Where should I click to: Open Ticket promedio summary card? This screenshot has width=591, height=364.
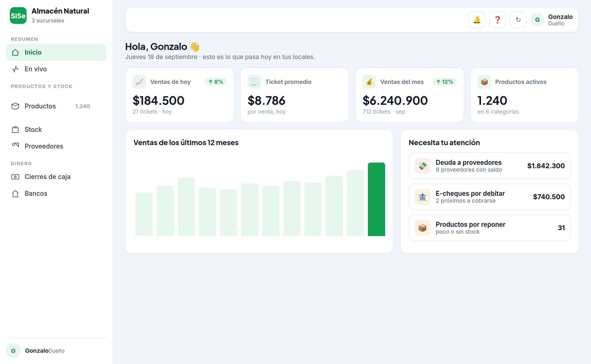[295, 95]
